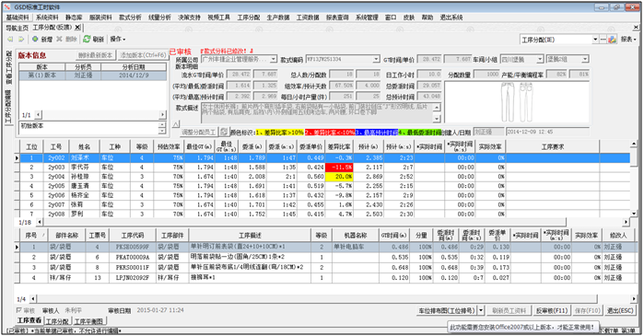Close the document panel using small X
This screenshot has height=336, width=644.
(637, 28)
